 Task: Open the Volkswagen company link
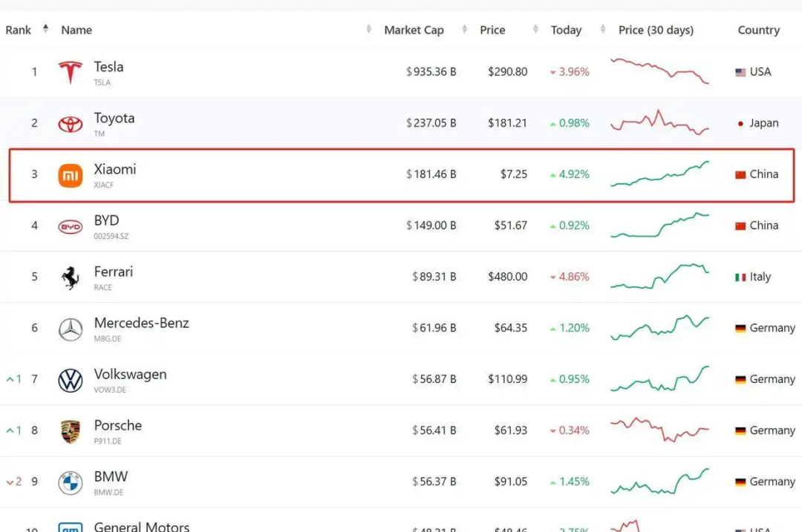point(131,375)
